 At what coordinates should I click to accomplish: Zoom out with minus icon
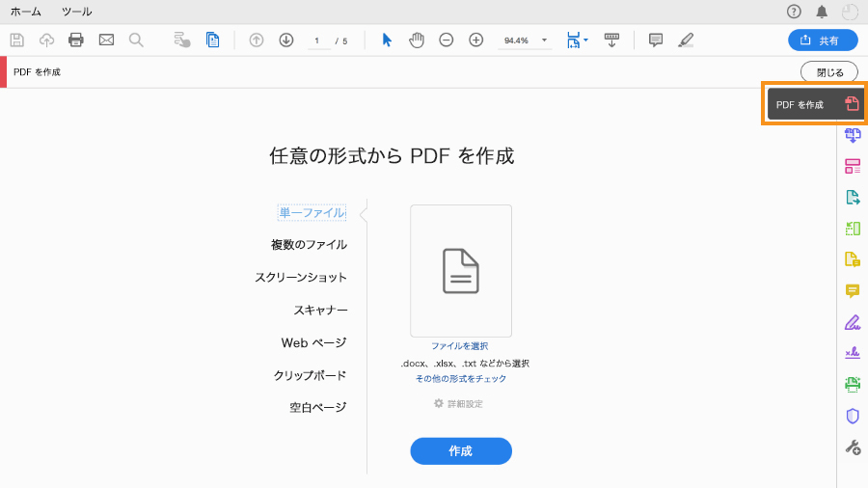(x=447, y=40)
